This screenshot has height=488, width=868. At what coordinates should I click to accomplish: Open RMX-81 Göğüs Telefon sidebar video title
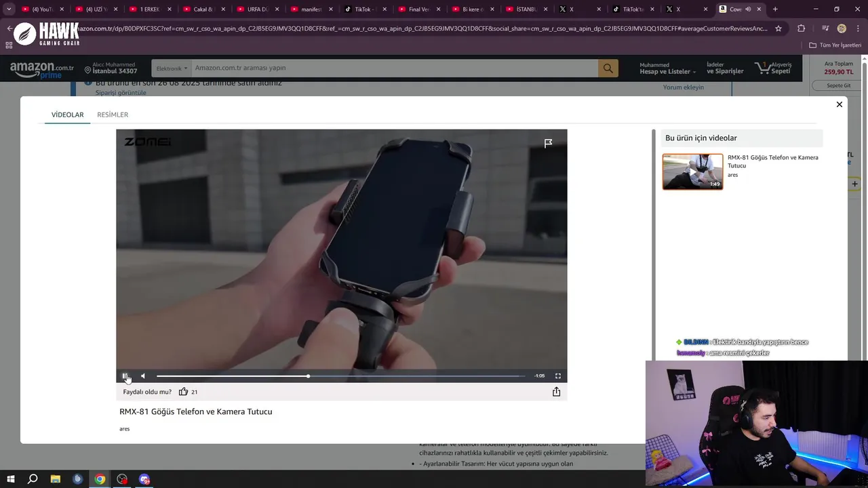coord(772,161)
